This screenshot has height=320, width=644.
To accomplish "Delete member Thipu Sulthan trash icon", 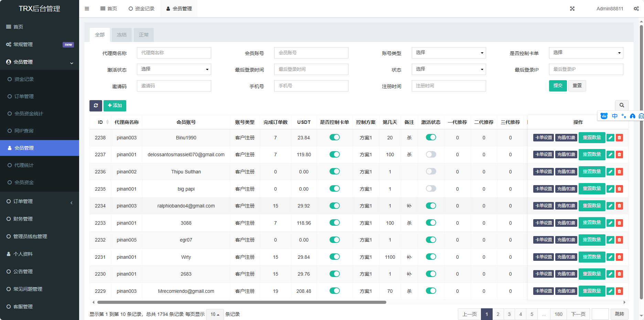I will (619, 172).
